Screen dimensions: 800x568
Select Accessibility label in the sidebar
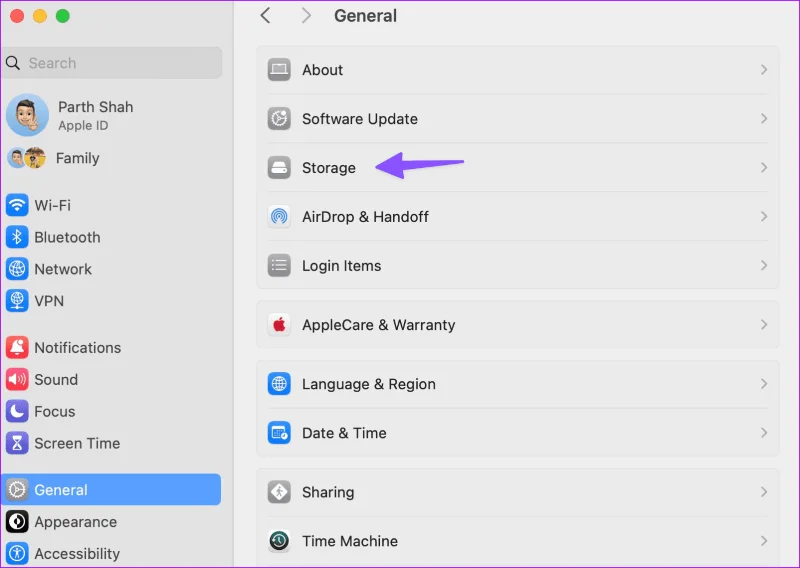coord(77,554)
